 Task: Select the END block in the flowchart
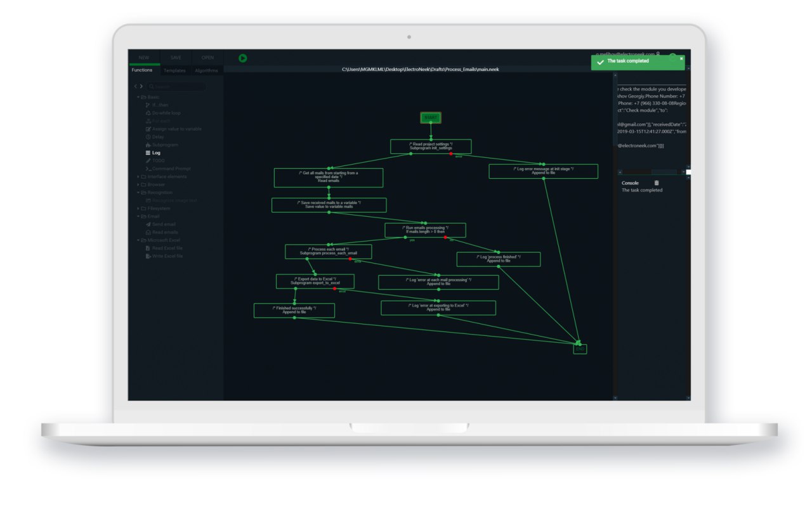[580, 349]
